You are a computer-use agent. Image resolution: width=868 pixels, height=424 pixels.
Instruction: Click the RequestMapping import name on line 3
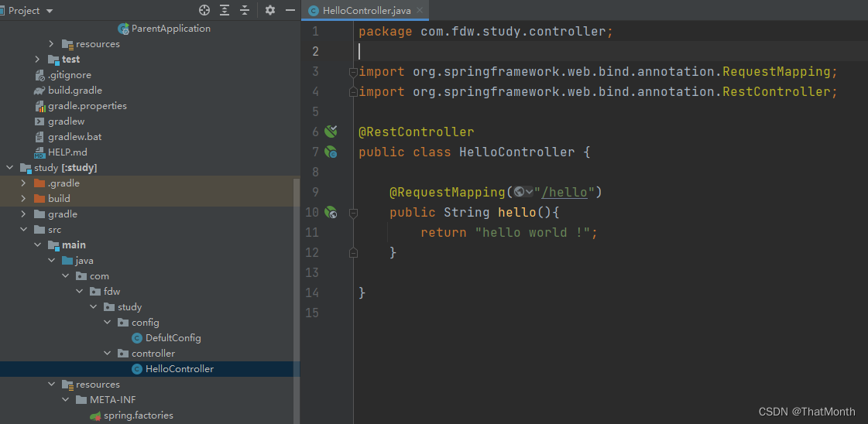pyautogui.click(x=777, y=72)
